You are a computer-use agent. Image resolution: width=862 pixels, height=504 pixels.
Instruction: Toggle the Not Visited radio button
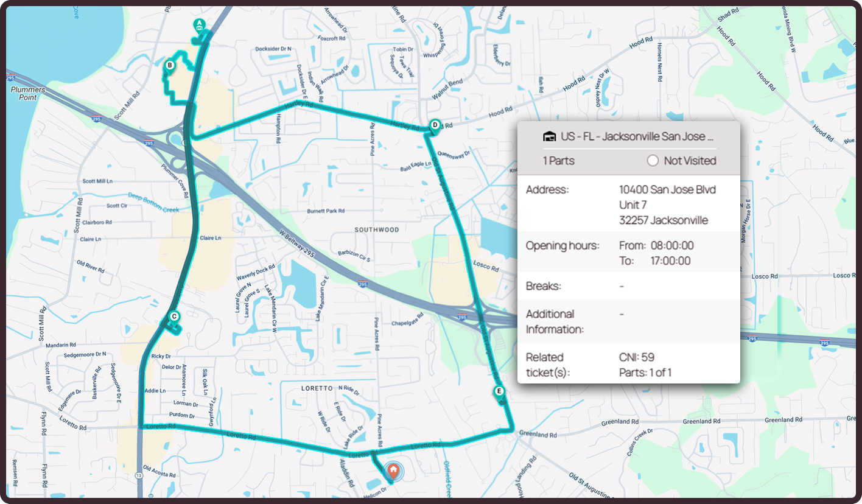coord(653,161)
